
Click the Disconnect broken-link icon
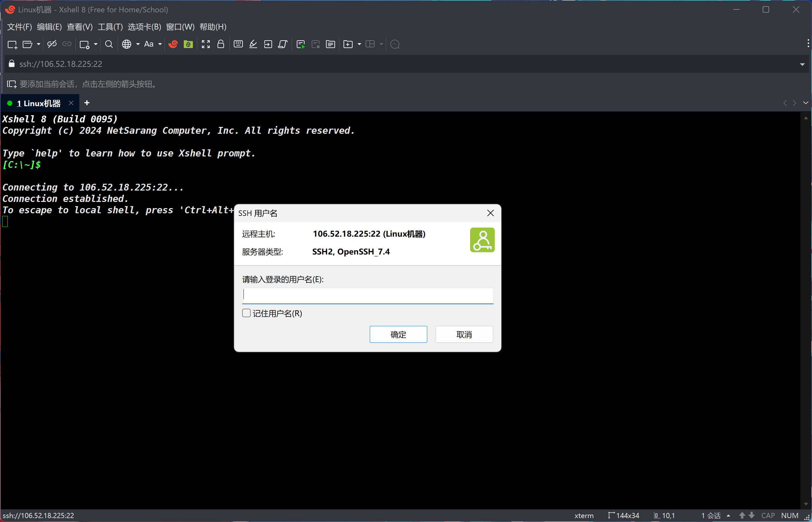tap(52, 44)
